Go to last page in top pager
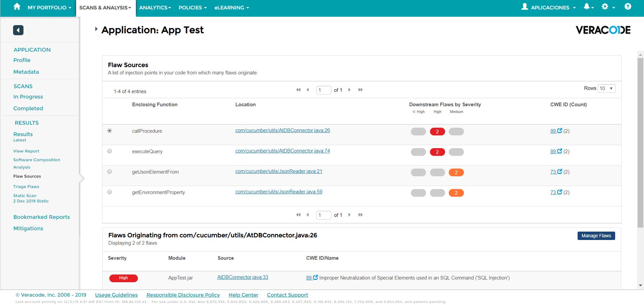The height and width of the screenshot is (305, 644). 361,90
